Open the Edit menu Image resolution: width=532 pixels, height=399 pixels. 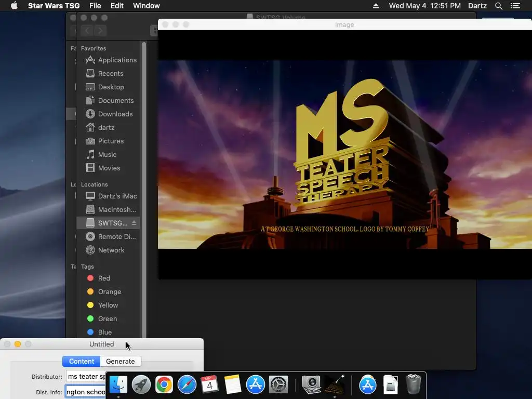click(x=117, y=6)
